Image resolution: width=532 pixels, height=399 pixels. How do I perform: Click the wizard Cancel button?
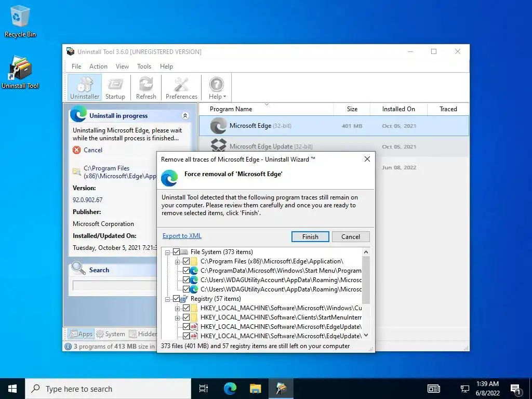[351, 237]
